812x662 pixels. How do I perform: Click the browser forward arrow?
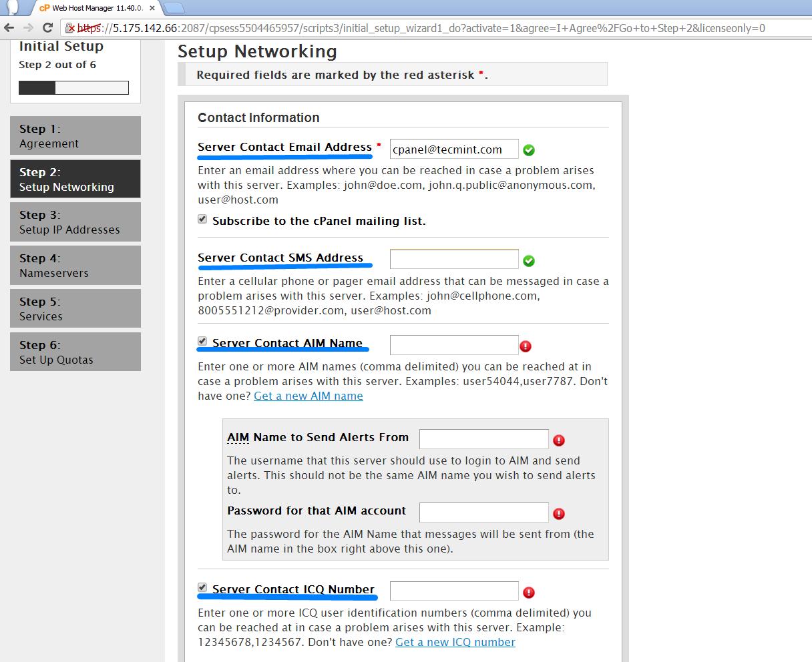tap(28, 28)
